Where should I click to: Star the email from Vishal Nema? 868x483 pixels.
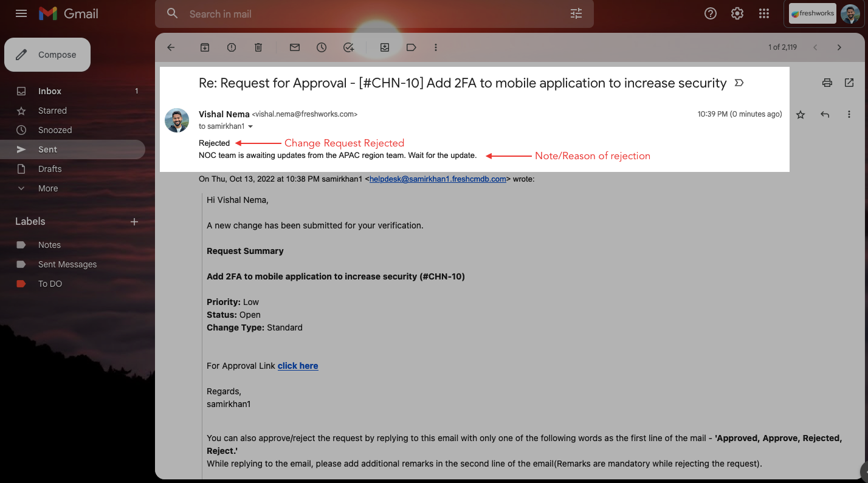tap(801, 114)
